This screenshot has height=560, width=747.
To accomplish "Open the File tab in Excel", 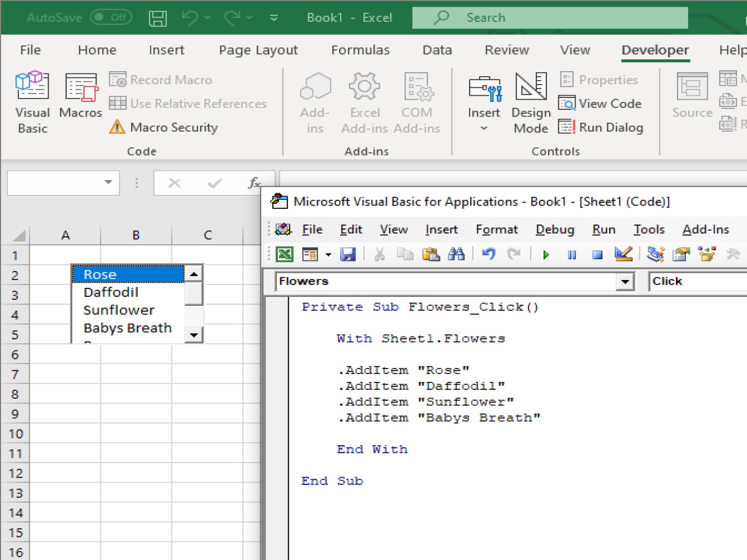I will coord(30,50).
